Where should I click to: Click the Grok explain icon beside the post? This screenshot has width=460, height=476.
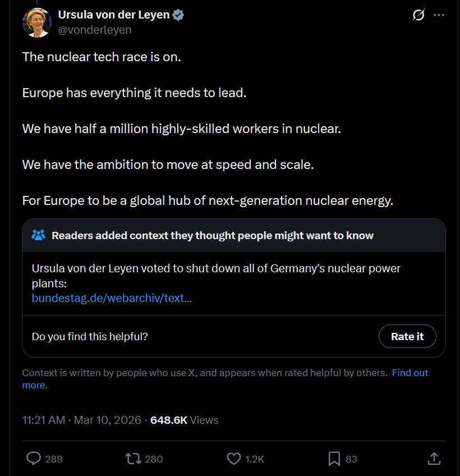click(x=418, y=15)
